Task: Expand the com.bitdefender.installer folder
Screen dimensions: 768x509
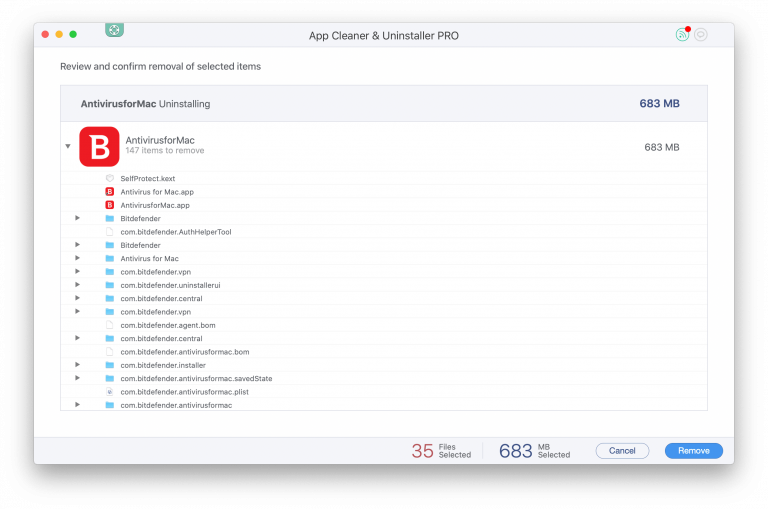Action: click(x=77, y=364)
